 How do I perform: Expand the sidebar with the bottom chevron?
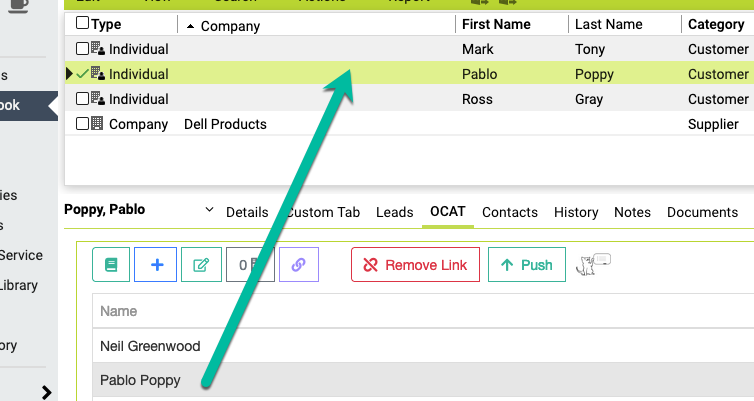click(x=46, y=392)
